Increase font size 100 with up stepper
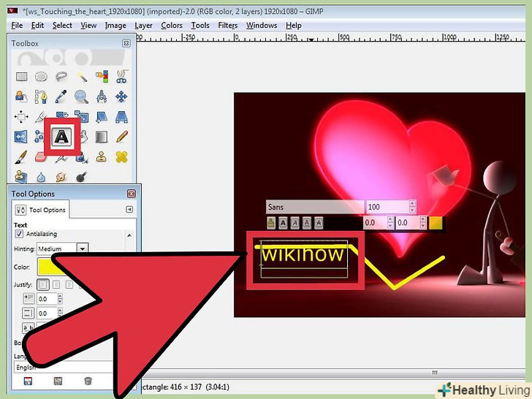The height and width of the screenshot is (399, 532). 412,204
